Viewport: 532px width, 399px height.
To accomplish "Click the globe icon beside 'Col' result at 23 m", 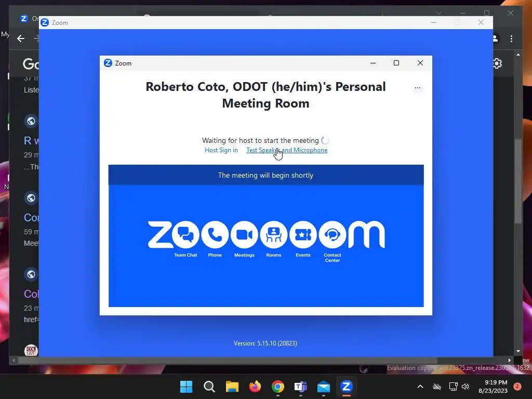I will (x=31, y=274).
